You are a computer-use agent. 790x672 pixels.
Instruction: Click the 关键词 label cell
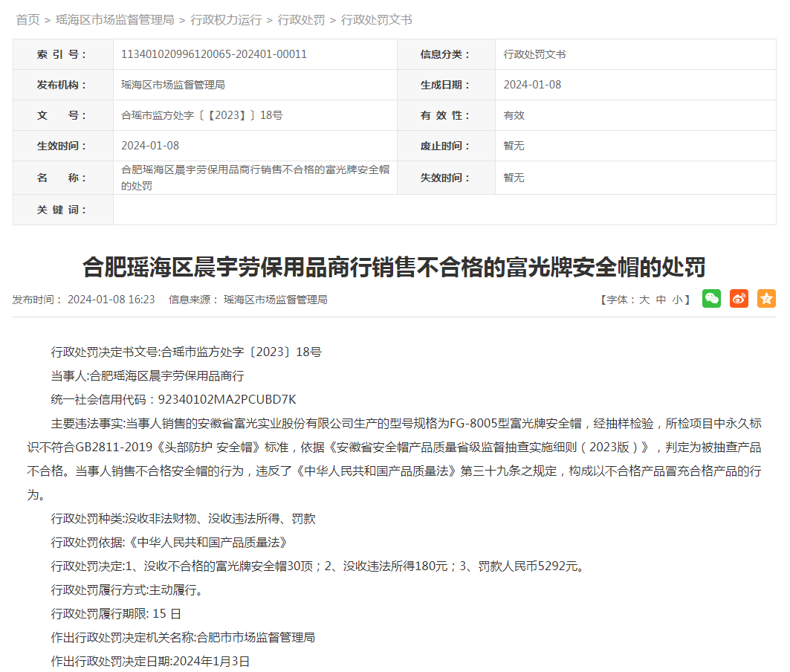63,210
